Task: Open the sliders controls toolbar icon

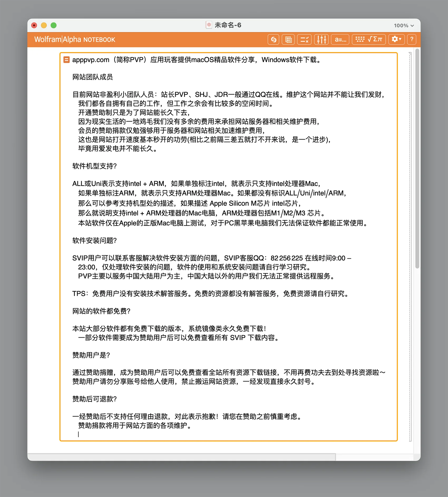Action: (321, 40)
